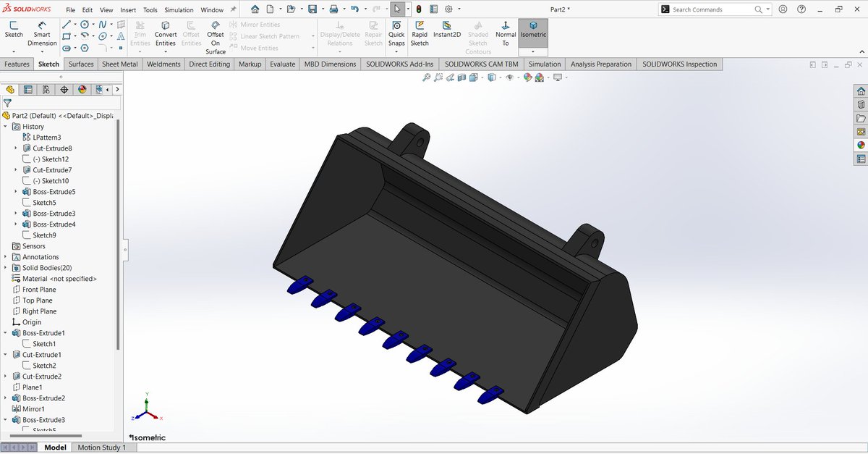Viewport: 868px width, 454px height.
Task: Activate the Rapid Sketch tool
Action: 420,34
